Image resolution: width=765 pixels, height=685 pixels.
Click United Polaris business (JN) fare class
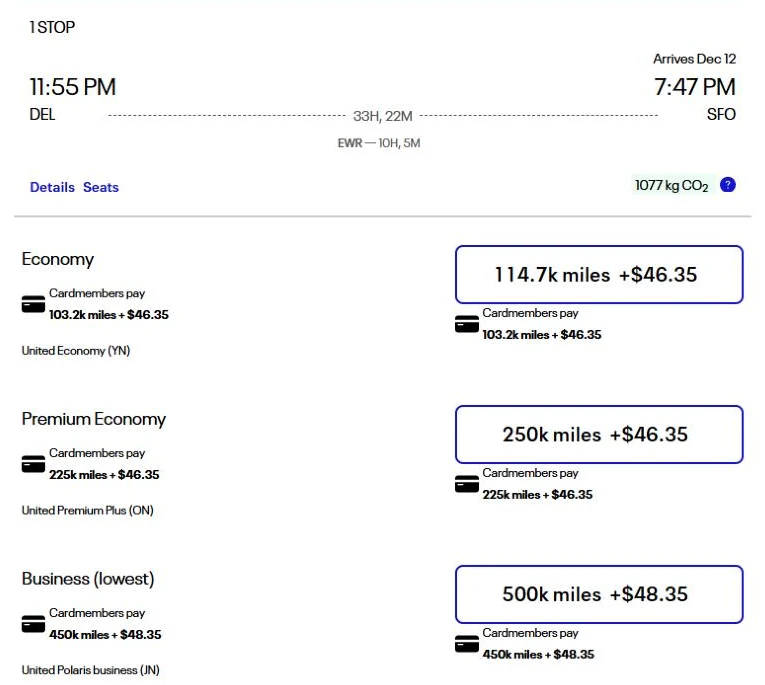pyautogui.click(x=90, y=670)
